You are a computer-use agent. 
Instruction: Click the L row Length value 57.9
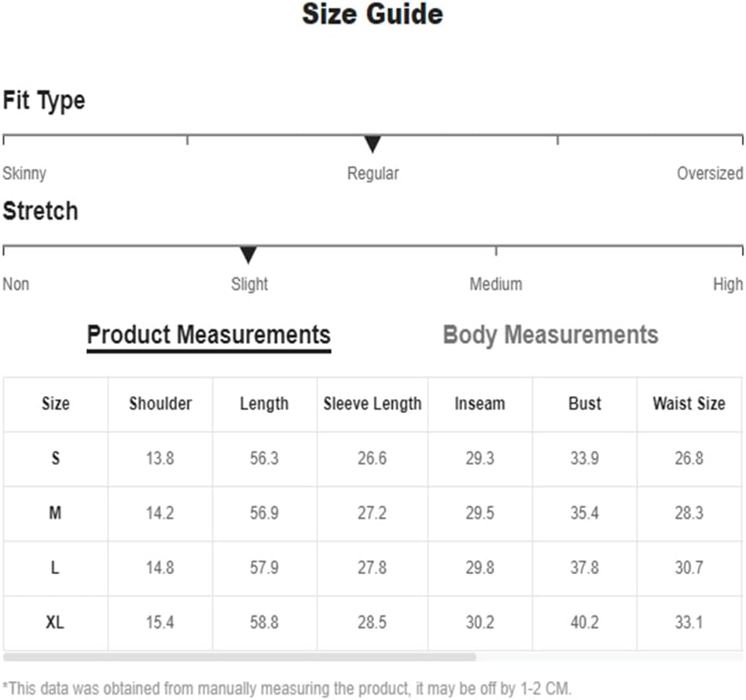click(264, 568)
